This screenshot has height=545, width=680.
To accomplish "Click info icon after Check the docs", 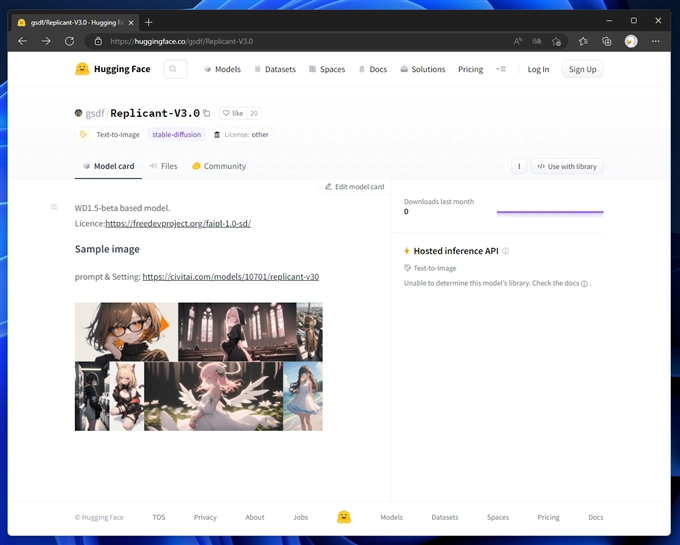I will tap(584, 284).
